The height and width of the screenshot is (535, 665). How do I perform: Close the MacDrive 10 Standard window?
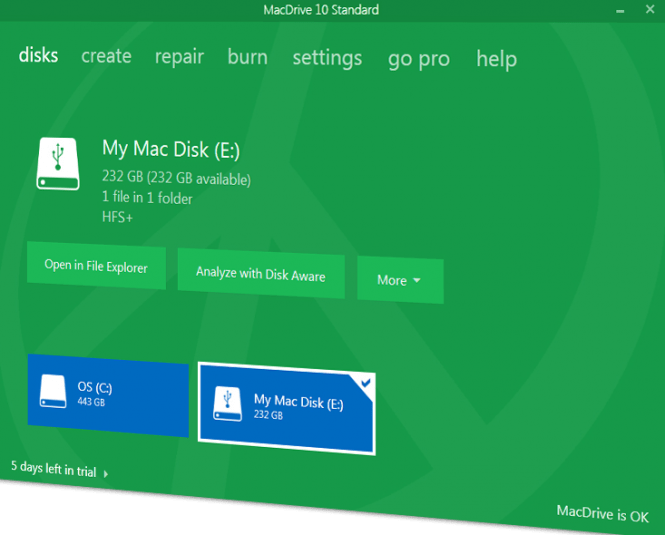pos(650,9)
